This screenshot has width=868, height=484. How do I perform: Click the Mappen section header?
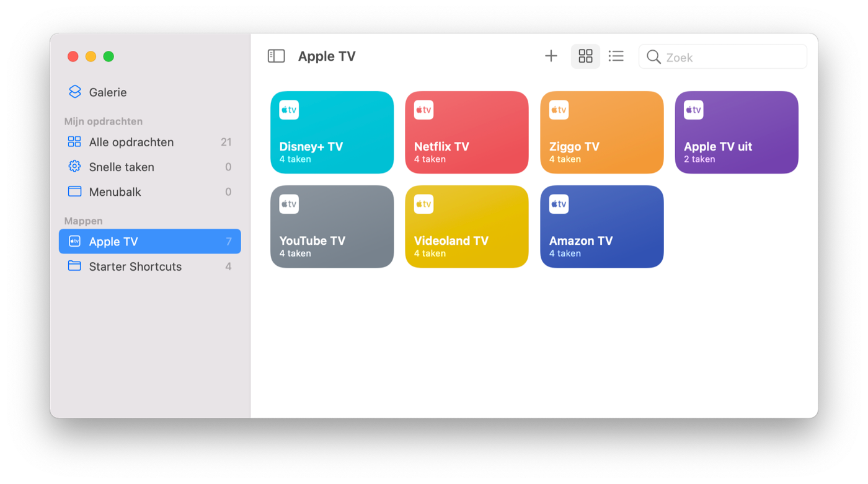(83, 221)
